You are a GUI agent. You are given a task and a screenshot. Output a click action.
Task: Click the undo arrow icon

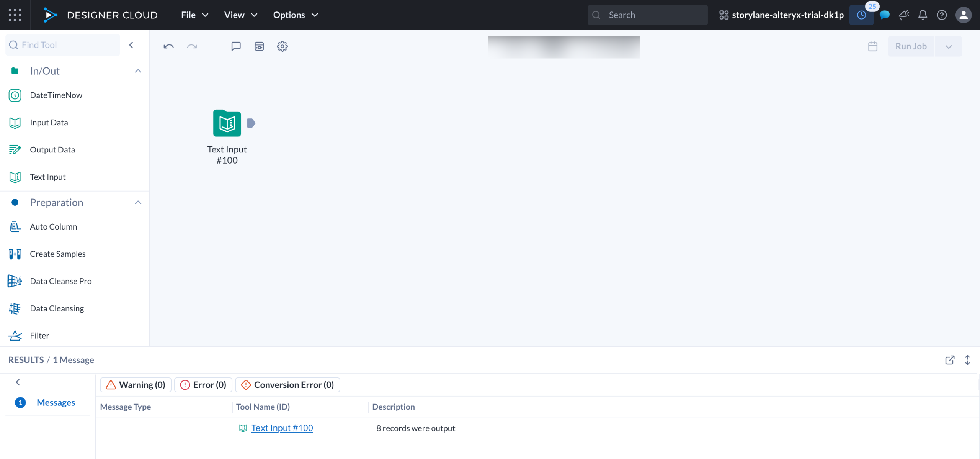[x=168, y=46]
